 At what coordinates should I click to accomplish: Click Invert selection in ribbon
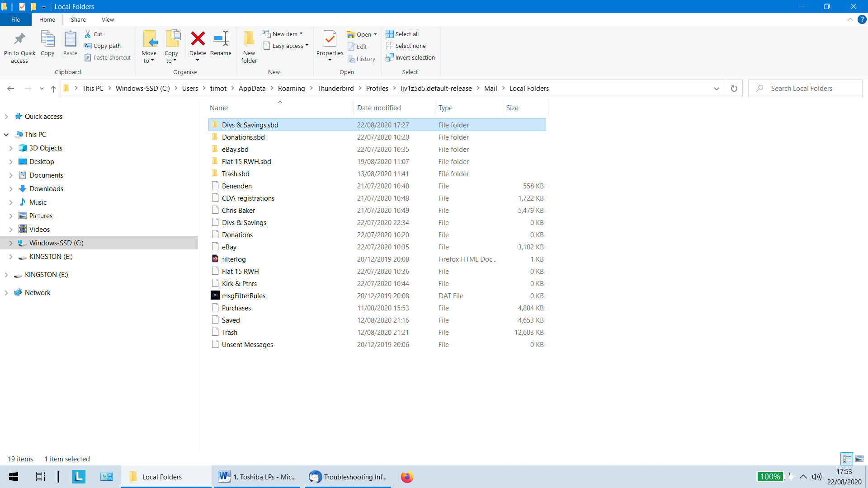point(410,57)
